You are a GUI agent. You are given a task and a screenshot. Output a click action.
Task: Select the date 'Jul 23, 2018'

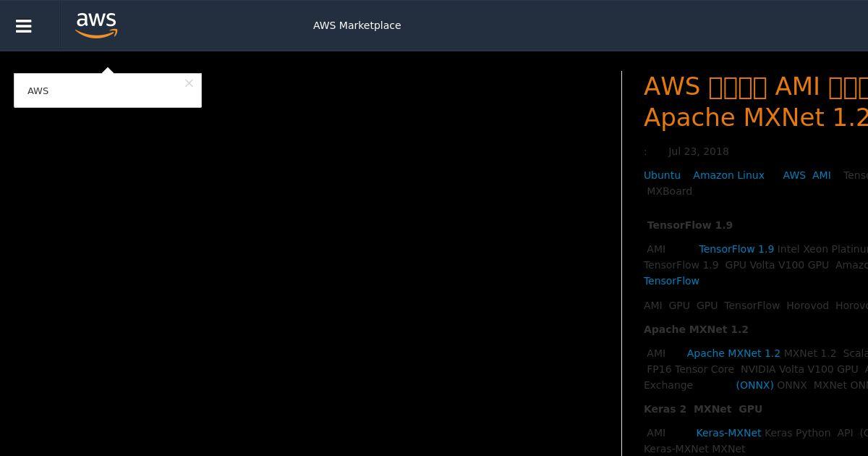coord(699,151)
